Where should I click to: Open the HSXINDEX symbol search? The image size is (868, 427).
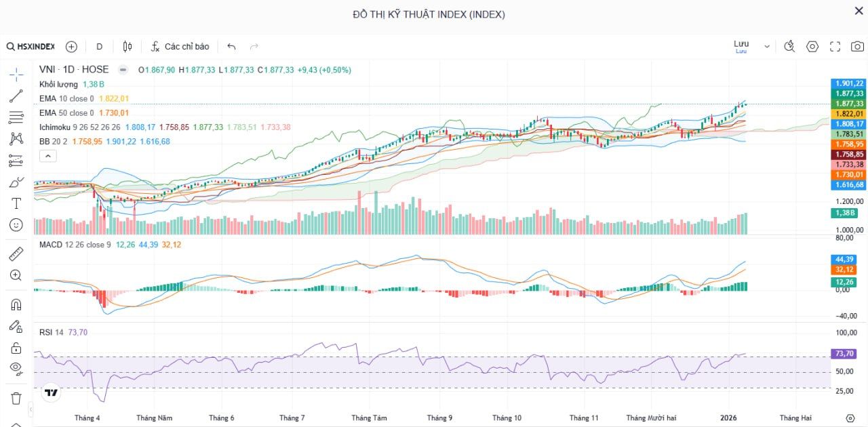[35, 46]
